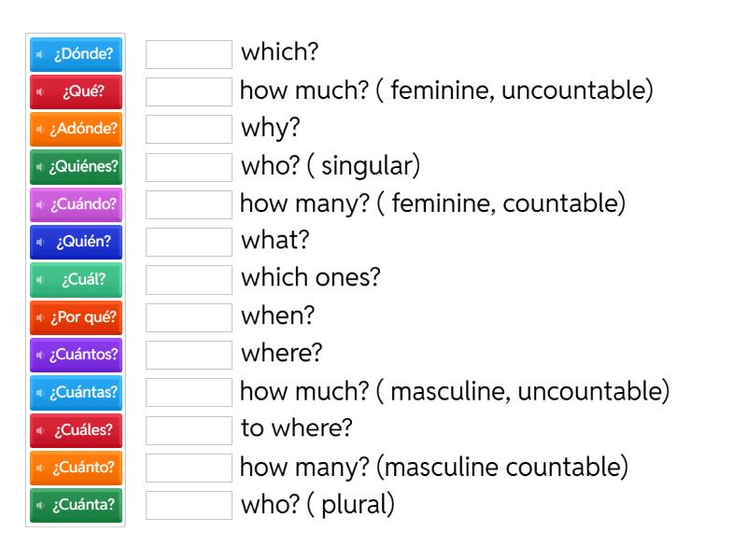Click the empty slot beside 'when?'
747x560 pixels.
point(189,316)
